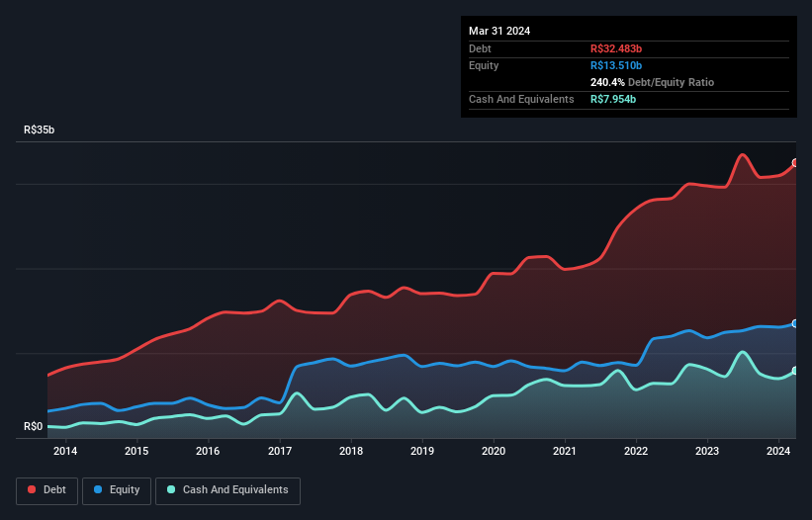Image resolution: width=812 pixels, height=520 pixels.
Task: Click the 2023 x-axis label
Action: 707,451
